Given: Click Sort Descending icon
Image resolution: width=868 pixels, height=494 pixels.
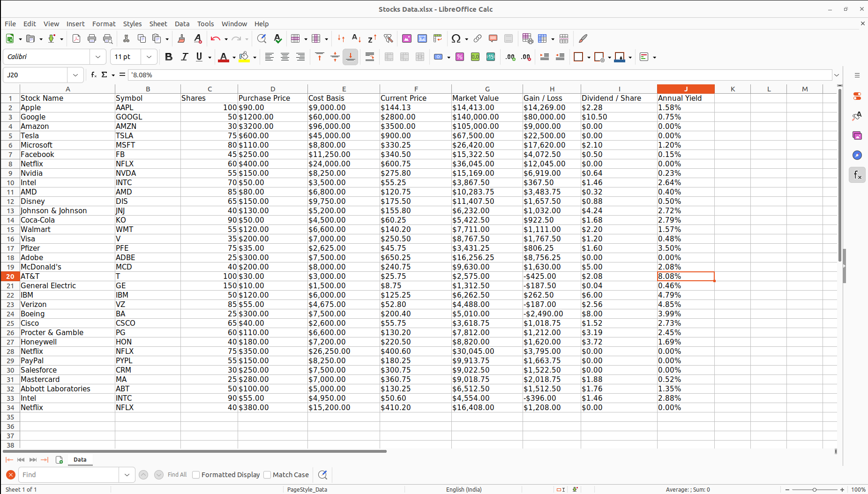Looking at the screenshot, I should [x=372, y=38].
